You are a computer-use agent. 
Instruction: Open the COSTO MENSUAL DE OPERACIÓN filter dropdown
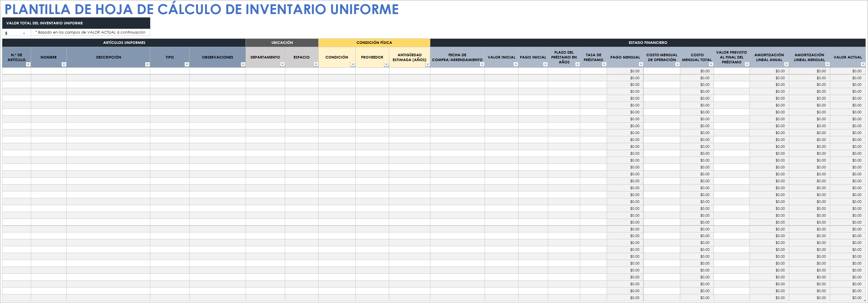pyautogui.click(x=677, y=64)
